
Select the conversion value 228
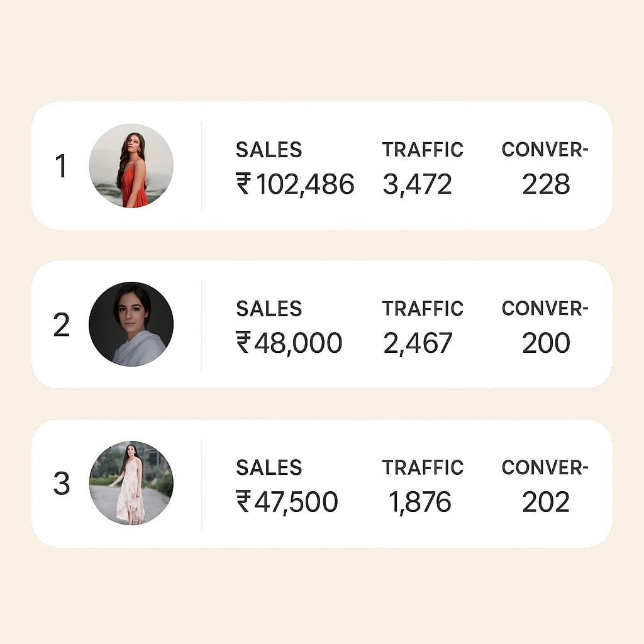coord(546,183)
